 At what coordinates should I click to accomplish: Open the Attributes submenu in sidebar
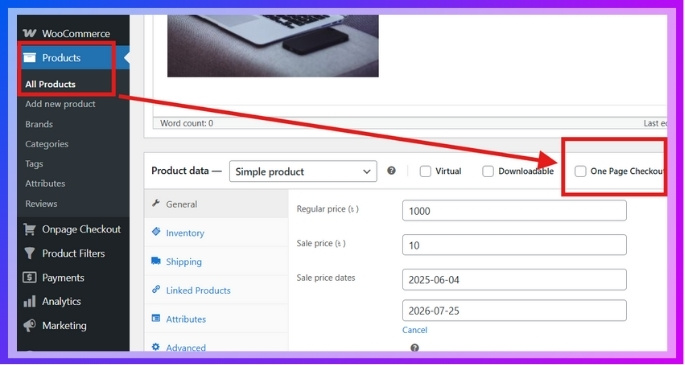tap(45, 183)
